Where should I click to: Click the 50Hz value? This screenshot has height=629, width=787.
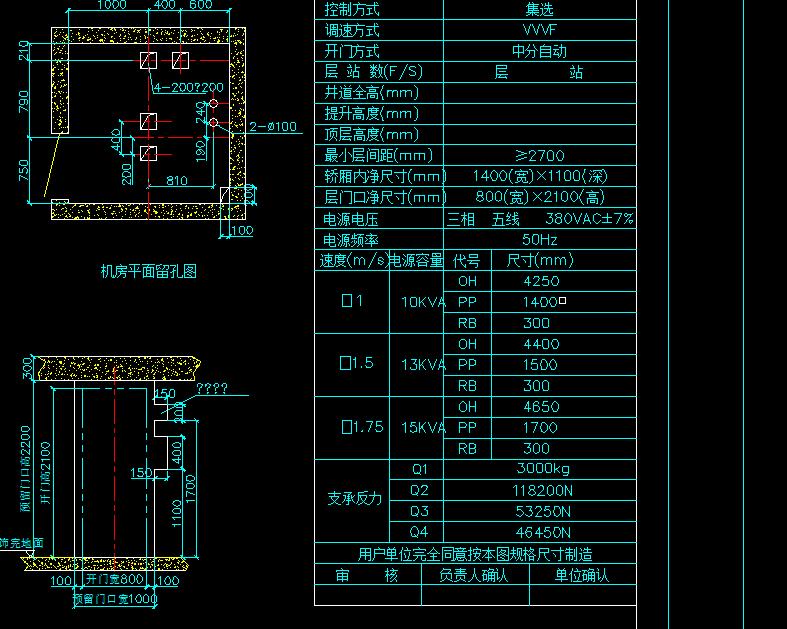click(540, 239)
